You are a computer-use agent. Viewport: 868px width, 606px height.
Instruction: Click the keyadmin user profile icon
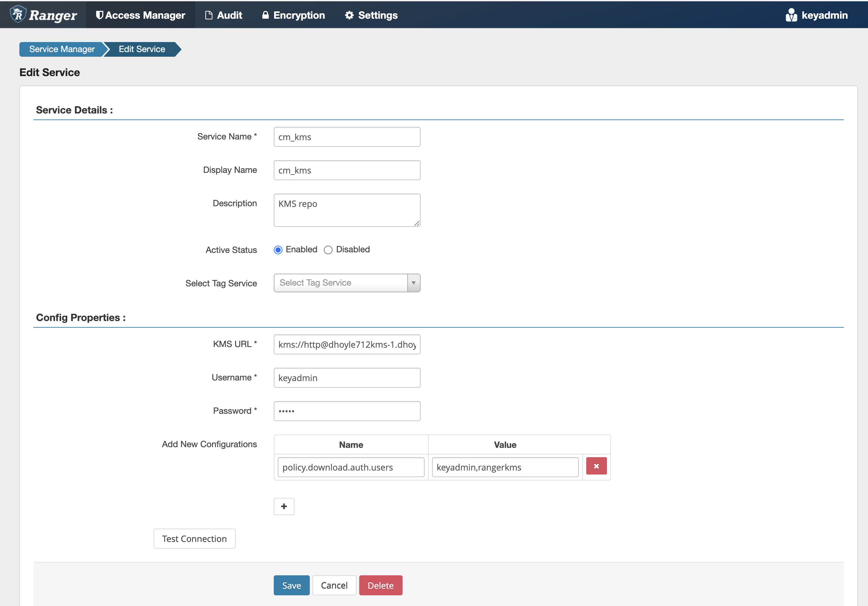coord(791,15)
